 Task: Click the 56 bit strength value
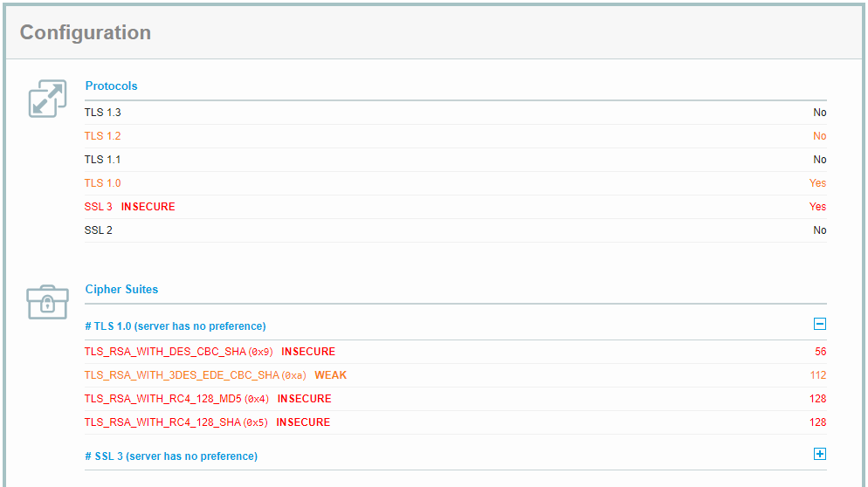tap(820, 352)
